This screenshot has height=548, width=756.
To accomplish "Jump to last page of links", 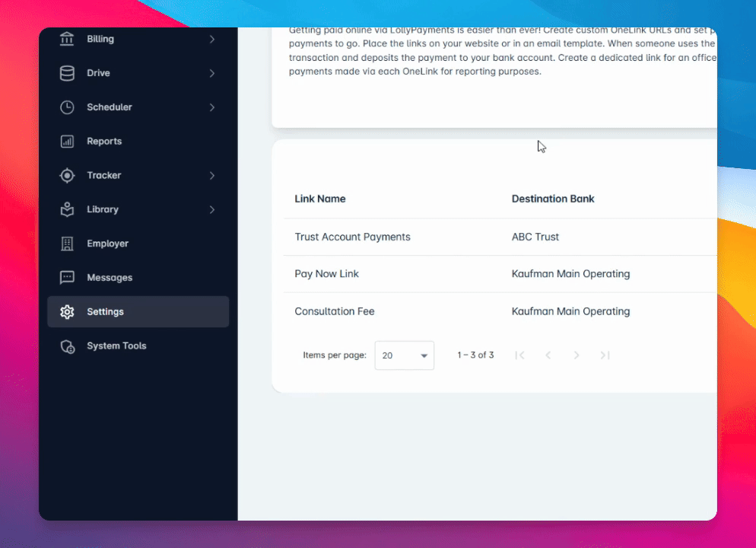I will click(605, 355).
